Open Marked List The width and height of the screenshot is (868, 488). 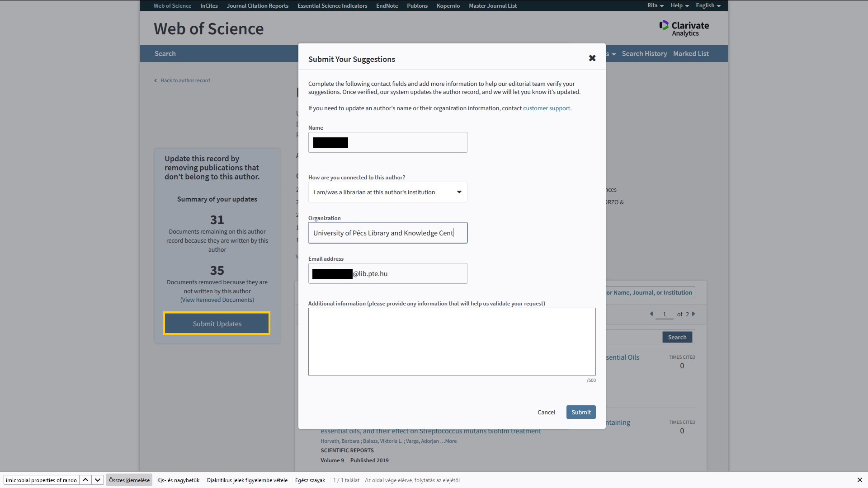tap(691, 53)
